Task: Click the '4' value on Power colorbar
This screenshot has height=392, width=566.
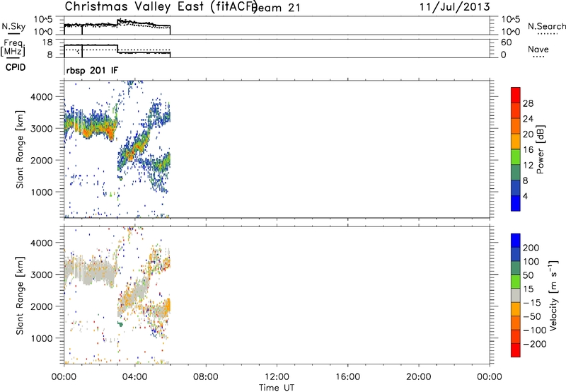Action: click(x=526, y=196)
